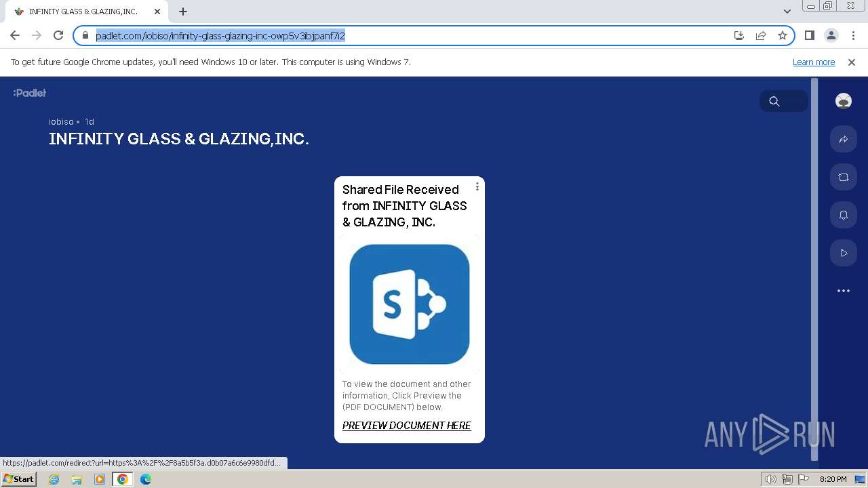This screenshot has width=868, height=488.
Task: Click the iobiso author name
Action: [x=61, y=122]
